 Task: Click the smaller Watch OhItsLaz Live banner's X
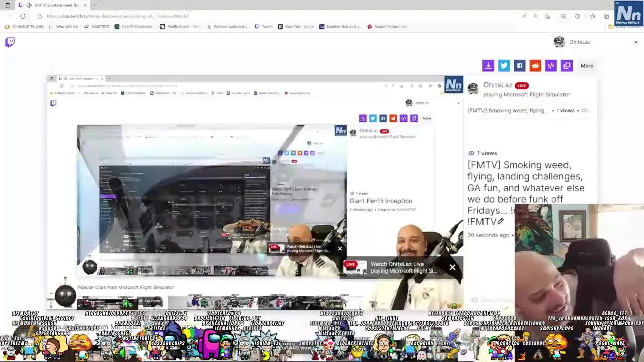point(340,249)
